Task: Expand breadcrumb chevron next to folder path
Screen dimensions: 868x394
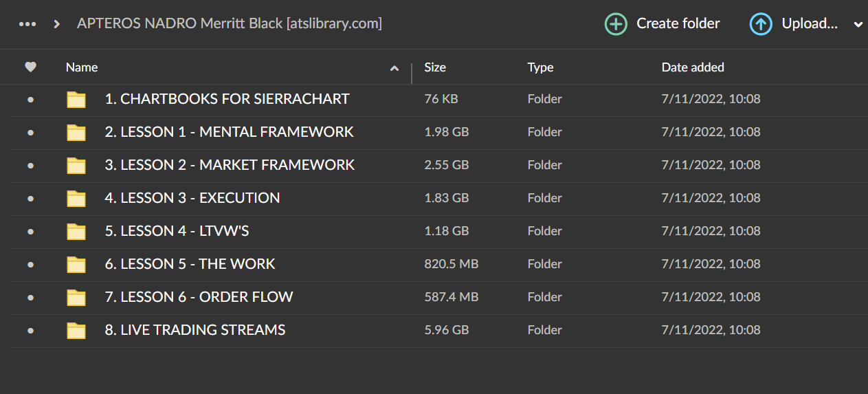Action: tap(57, 24)
